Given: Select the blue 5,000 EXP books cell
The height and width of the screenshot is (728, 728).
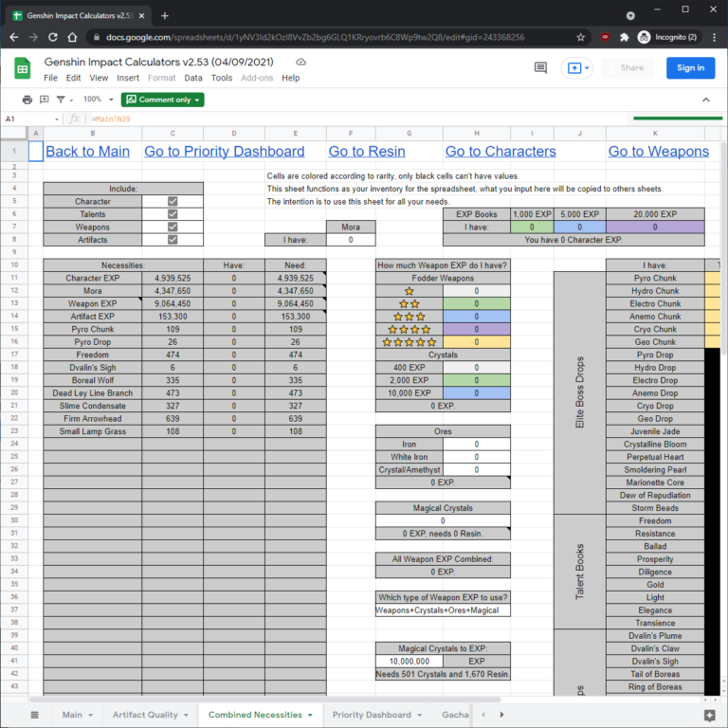Looking at the screenshot, I should [x=580, y=227].
